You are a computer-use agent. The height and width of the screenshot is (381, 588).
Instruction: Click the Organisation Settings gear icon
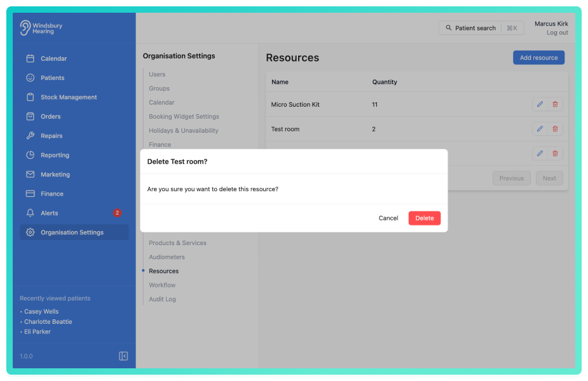(x=31, y=232)
